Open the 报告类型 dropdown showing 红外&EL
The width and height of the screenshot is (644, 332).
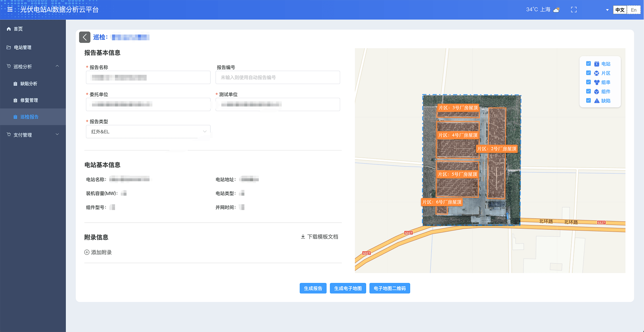coord(148,131)
